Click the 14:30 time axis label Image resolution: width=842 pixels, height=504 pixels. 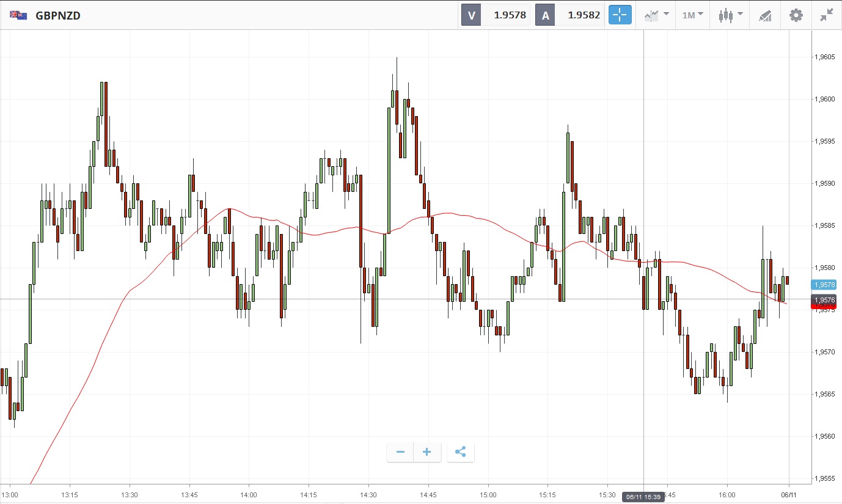pyautogui.click(x=368, y=494)
